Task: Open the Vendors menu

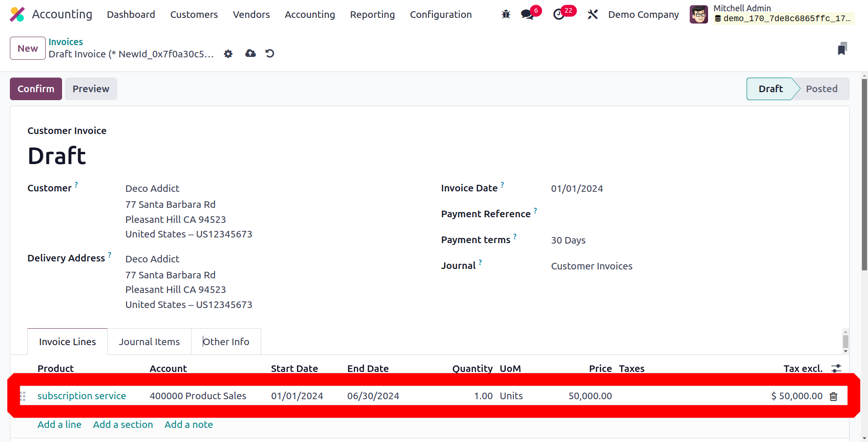Action: [x=251, y=15]
